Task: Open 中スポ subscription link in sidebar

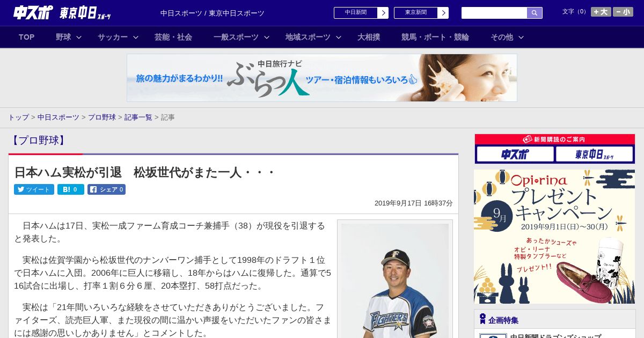Action: click(515, 155)
